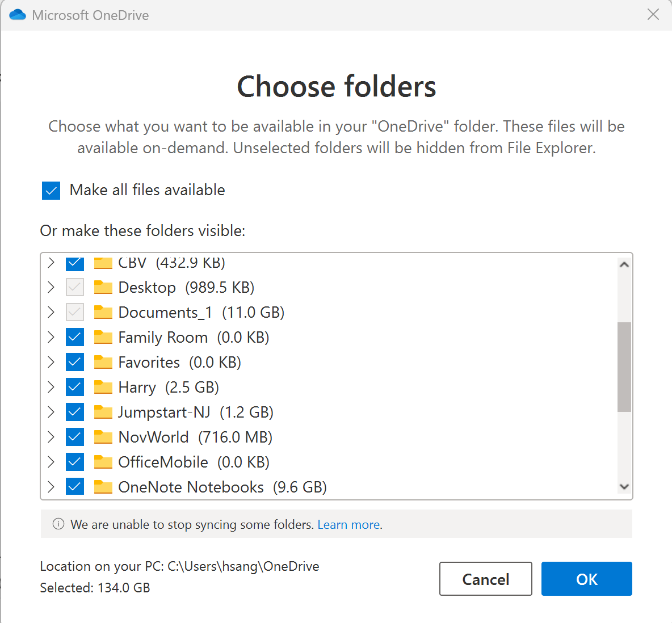This screenshot has width=672, height=623.
Task: Click the Jumpstart-NJ folder icon
Action: coord(103,412)
